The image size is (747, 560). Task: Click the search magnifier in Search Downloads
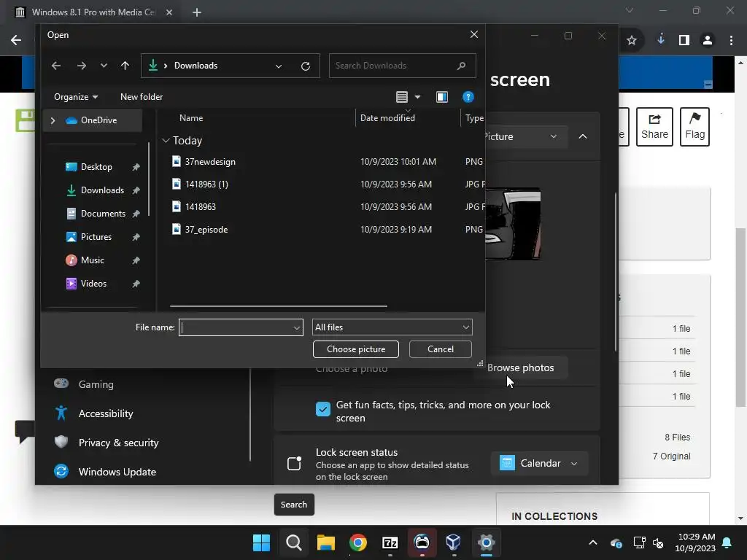461,66
